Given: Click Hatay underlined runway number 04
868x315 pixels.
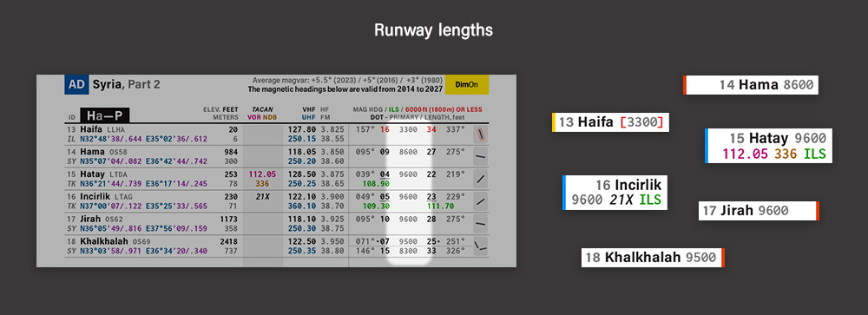Looking at the screenshot, I should point(385,174).
